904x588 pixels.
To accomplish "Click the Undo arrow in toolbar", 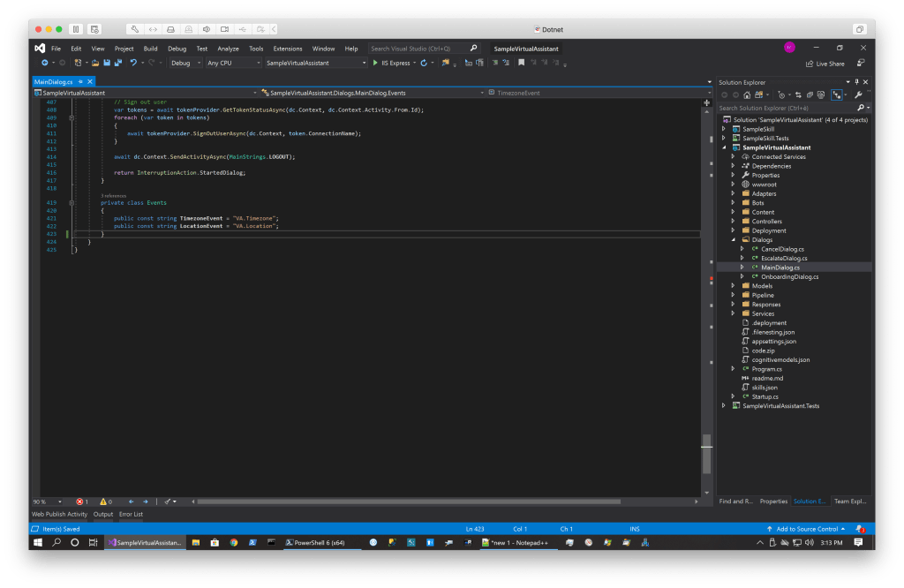I will (133, 64).
